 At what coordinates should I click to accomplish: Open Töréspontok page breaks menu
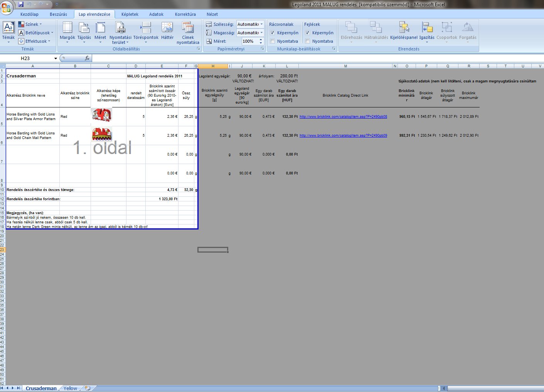146,32
